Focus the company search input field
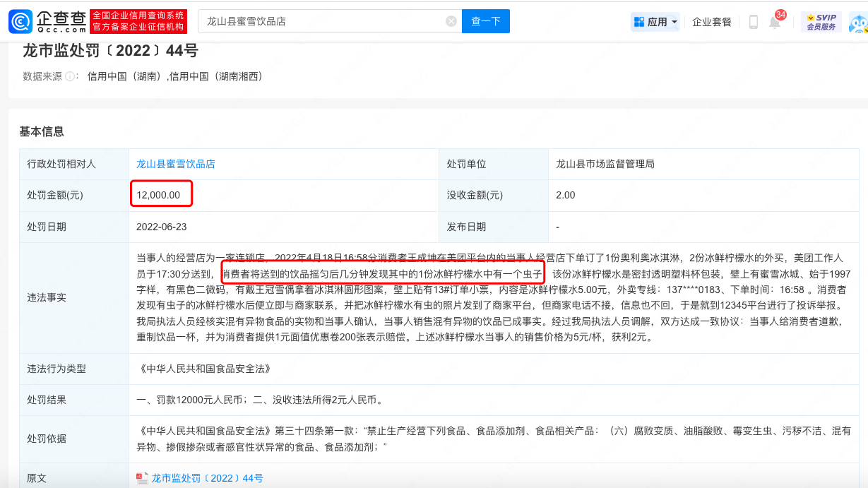Image resolution: width=868 pixels, height=488 pixels. [x=323, y=22]
